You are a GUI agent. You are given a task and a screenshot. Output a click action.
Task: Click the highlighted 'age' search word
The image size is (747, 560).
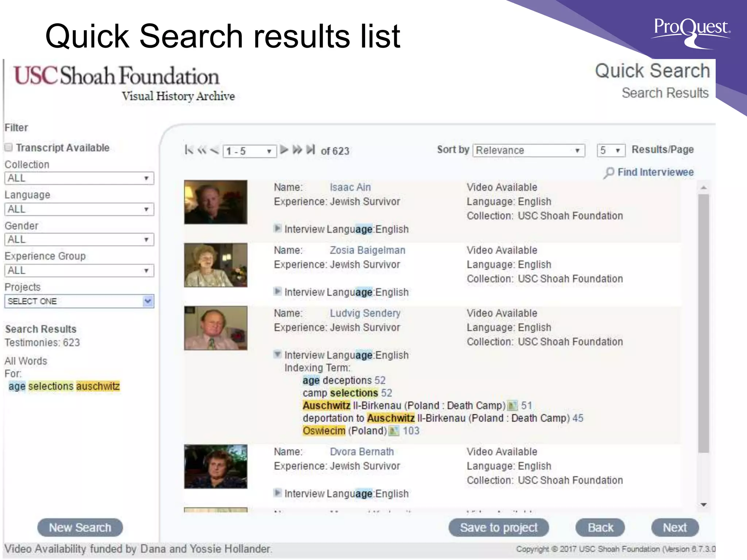click(17, 386)
